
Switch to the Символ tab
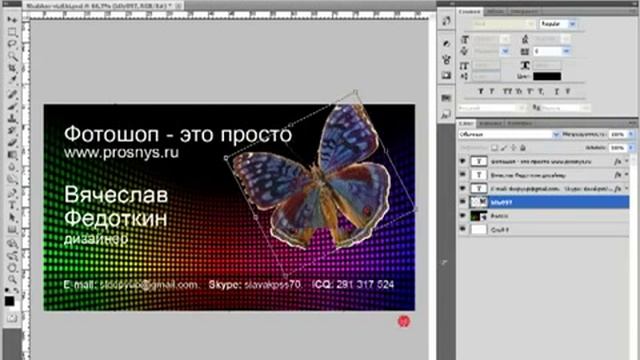pos(470,11)
